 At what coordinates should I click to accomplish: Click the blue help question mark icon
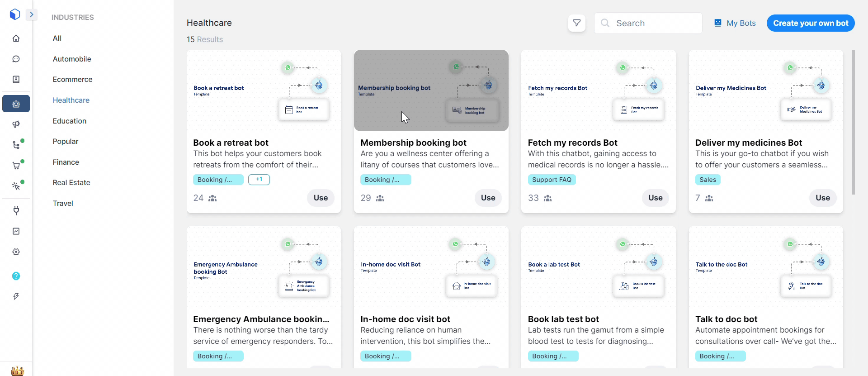point(16,276)
